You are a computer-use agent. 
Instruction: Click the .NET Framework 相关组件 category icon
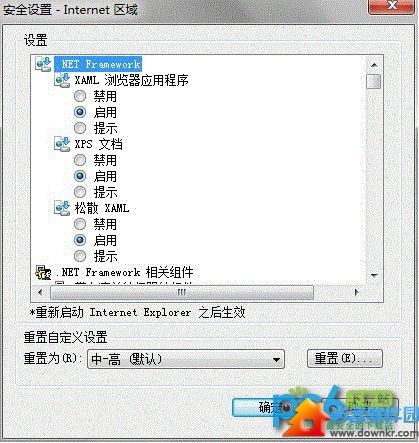tap(43, 273)
